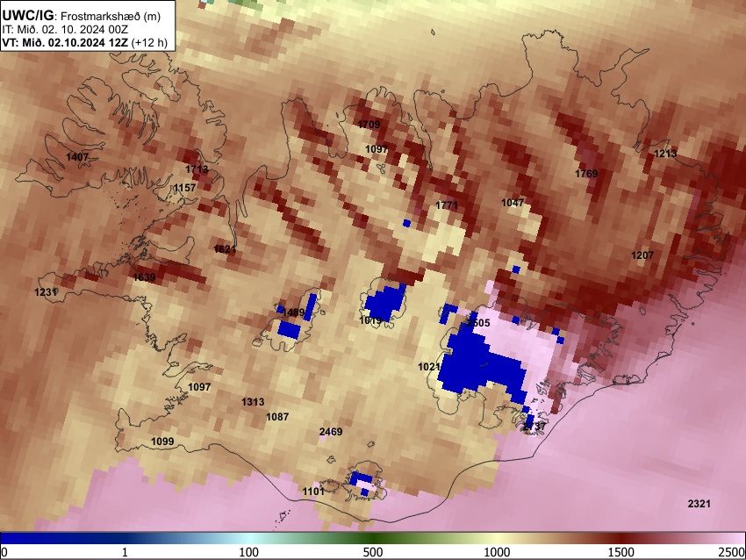
Task: Click the 1019 height label
Action: tap(370, 320)
